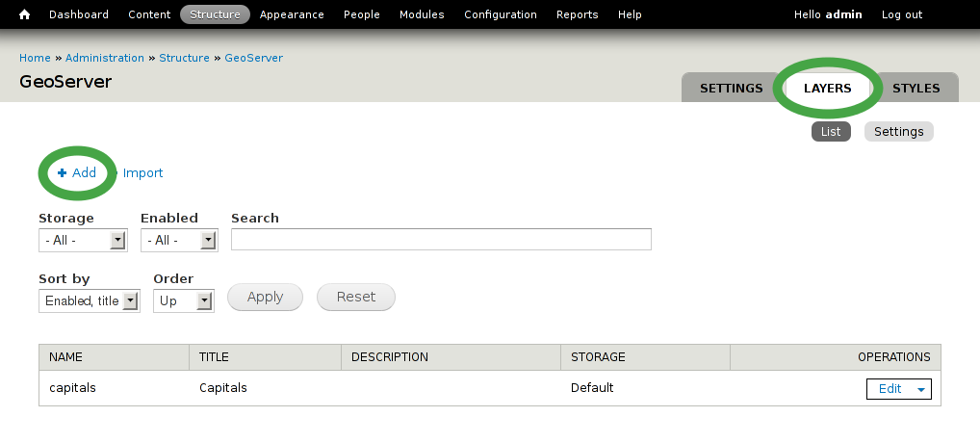This screenshot has width=980, height=443.
Task: Open the Order dropdown
Action: [x=184, y=301]
